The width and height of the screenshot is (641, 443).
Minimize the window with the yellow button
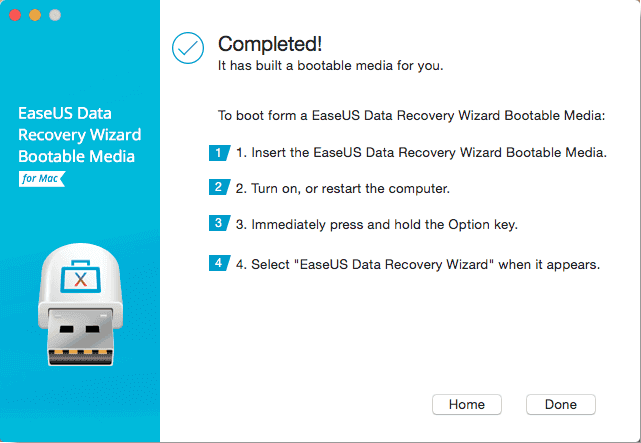(x=35, y=15)
